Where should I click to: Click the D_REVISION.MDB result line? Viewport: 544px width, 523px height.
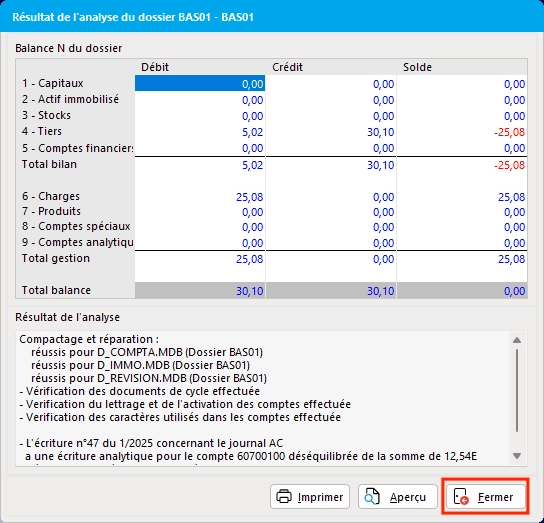coord(148,378)
